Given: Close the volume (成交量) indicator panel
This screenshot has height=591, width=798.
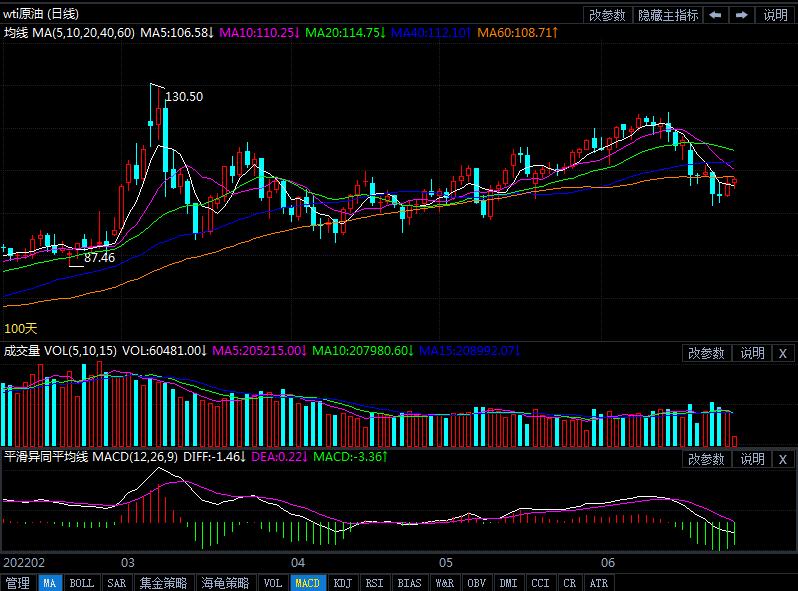Looking at the screenshot, I should [x=782, y=353].
